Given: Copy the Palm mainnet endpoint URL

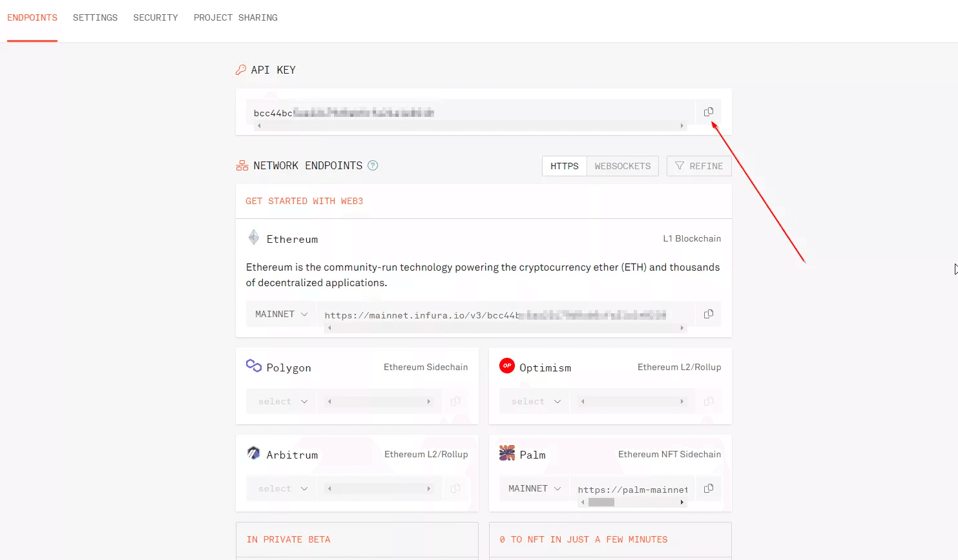Looking at the screenshot, I should click(x=709, y=488).
